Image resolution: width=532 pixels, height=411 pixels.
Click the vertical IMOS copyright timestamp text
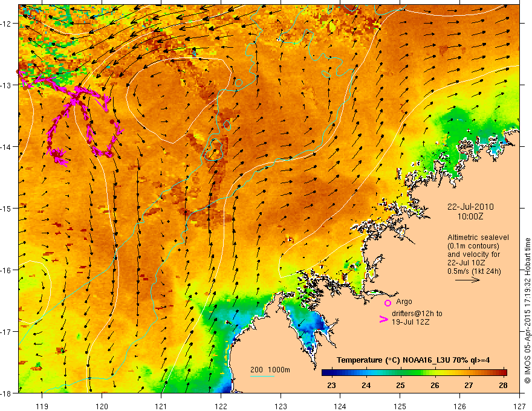(x=527, y=311)
